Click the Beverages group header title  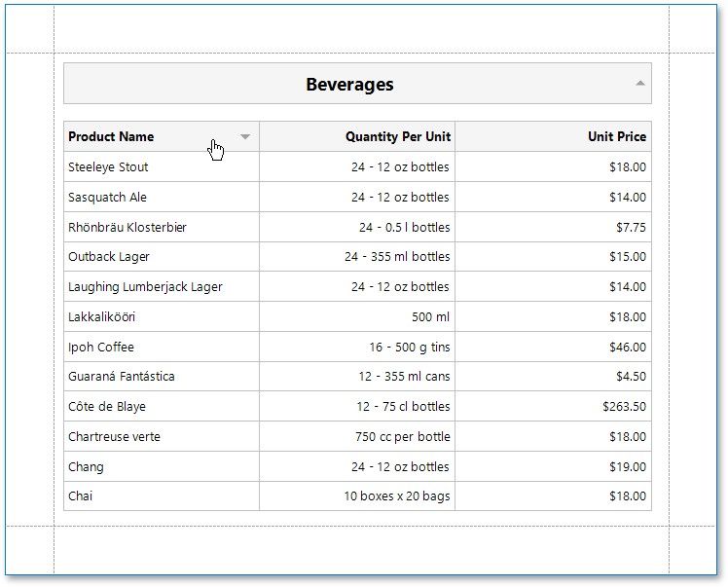pos(349,85)
